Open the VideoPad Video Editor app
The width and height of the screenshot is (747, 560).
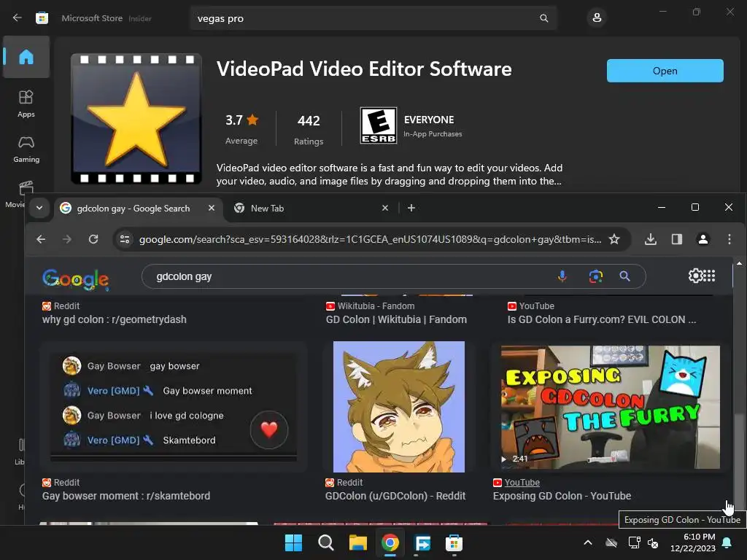pos(665,71)
